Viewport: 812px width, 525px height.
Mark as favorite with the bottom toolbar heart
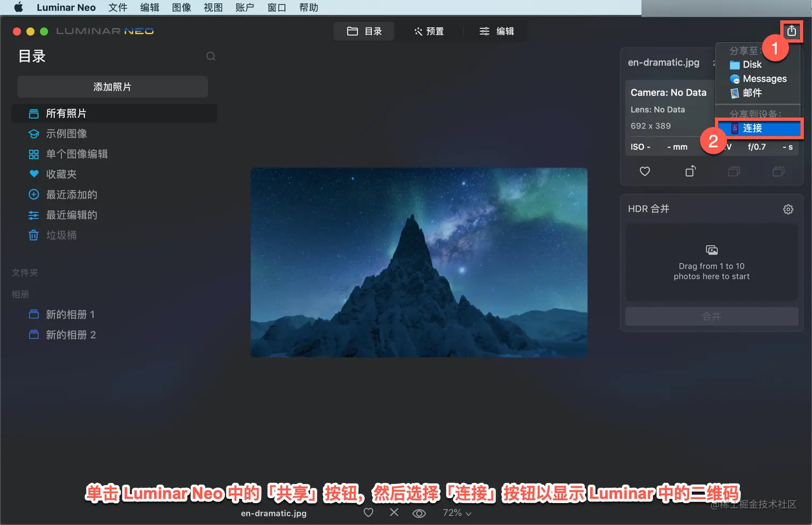368,513
